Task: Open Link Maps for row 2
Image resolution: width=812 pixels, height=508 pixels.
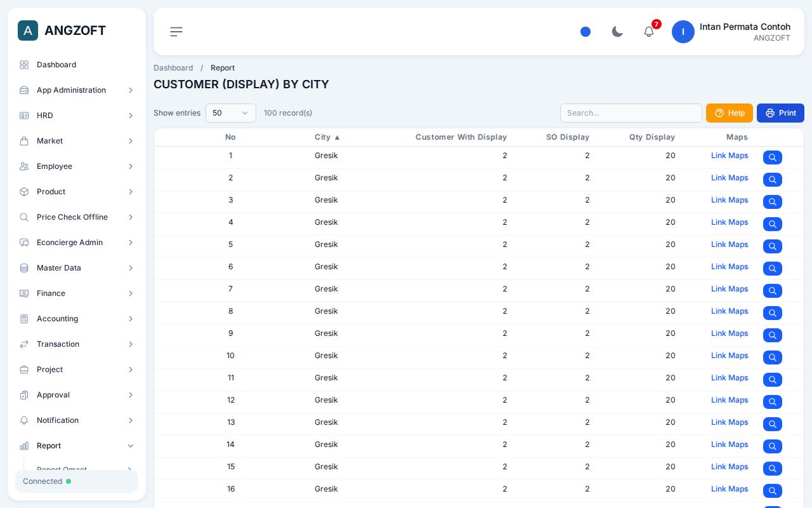Action: point(730,178)
